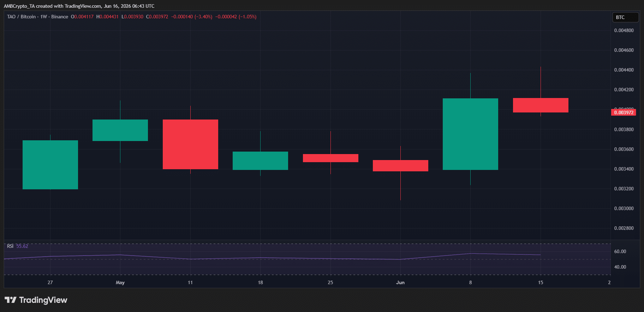Image resolution: width=644 pixels, height=312 pixels.
Task: Select the green candle for week 27
Action: click(50, 165)
